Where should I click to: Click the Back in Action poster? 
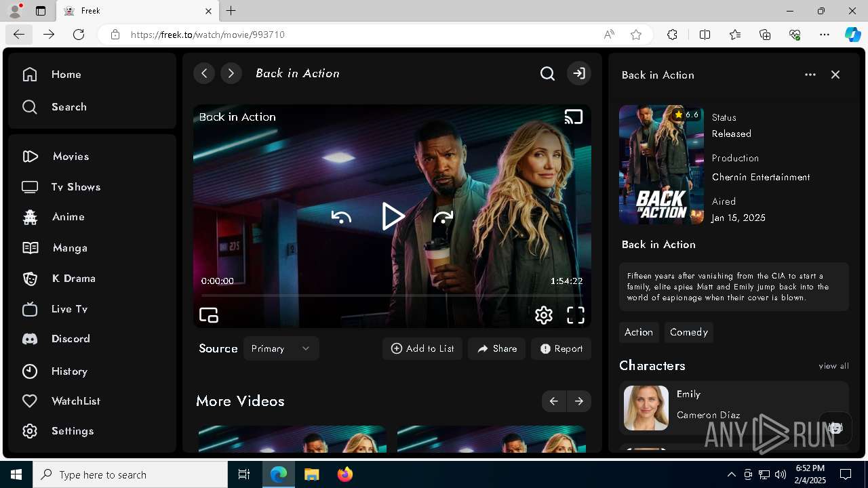661,165
